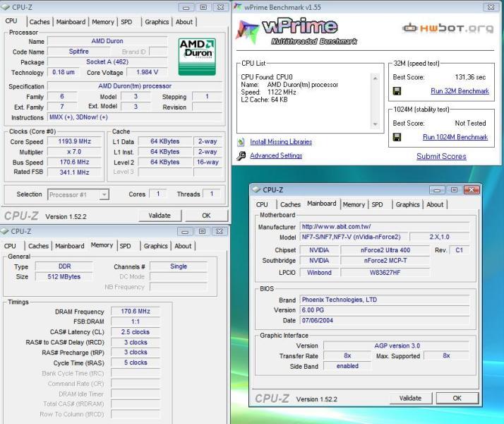Open Mainboard tab in the top CPU-Z window
The height and width of the screenshot is (424, 504).
[71, 22]
